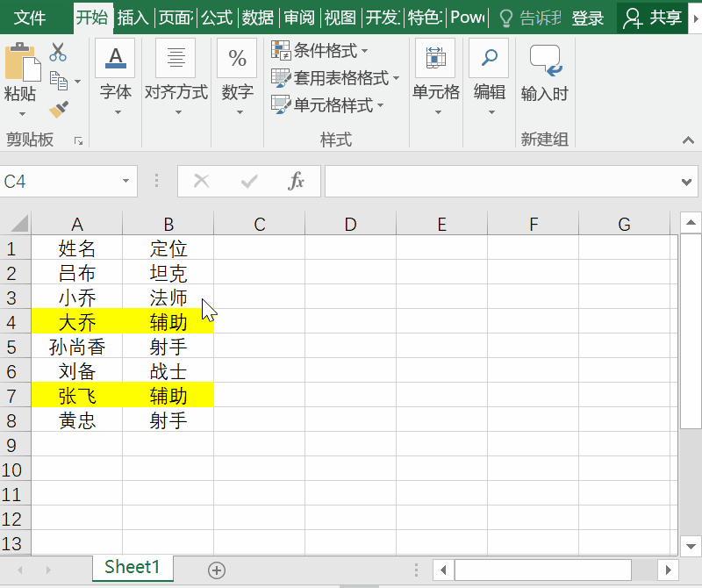Click yellow-highlighted cell 张飞
702x588 pixels.
[x=77, y=396]
